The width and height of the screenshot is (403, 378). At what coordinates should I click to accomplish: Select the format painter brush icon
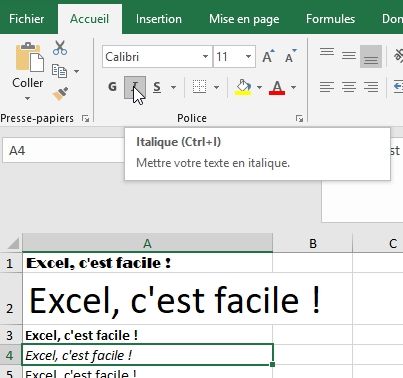[60, 94]
